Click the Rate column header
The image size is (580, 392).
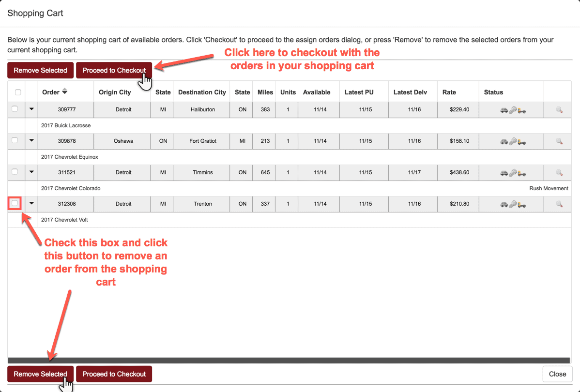coord(449,92)
